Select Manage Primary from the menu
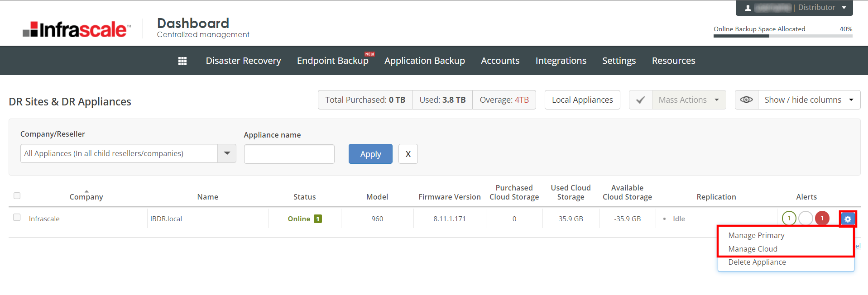Screen dimensions: 868x295 pos(756,235)
